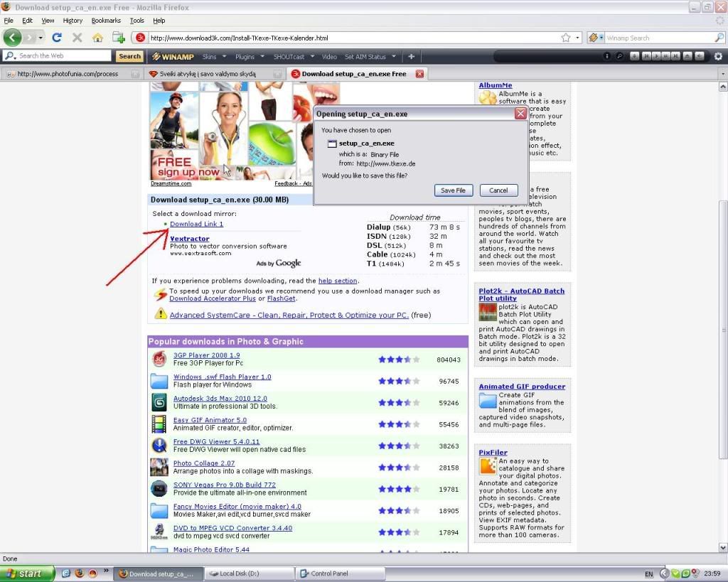Click the Winamp toolbar Next track button
728x582 pixels.
coord(675,56)
